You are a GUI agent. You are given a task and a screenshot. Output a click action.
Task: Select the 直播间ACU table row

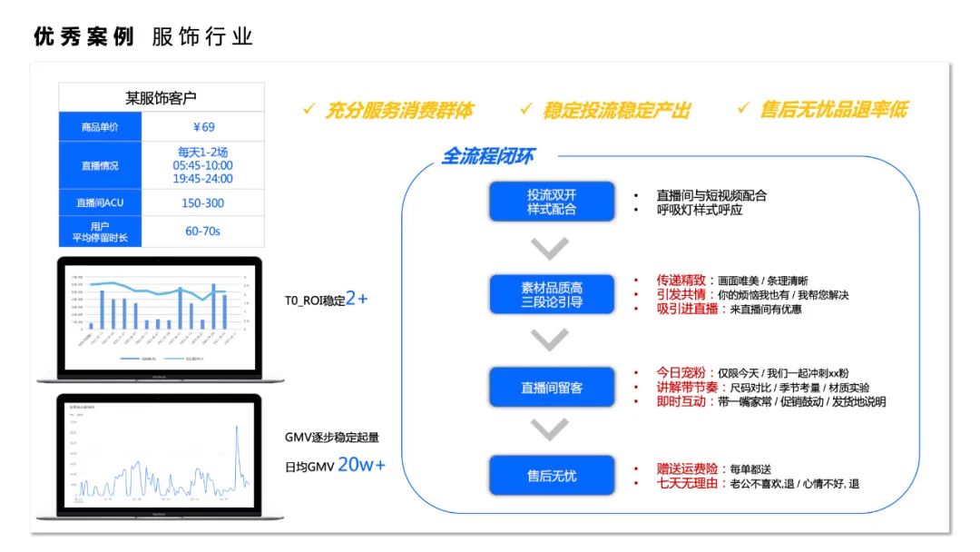pos(159,202)
